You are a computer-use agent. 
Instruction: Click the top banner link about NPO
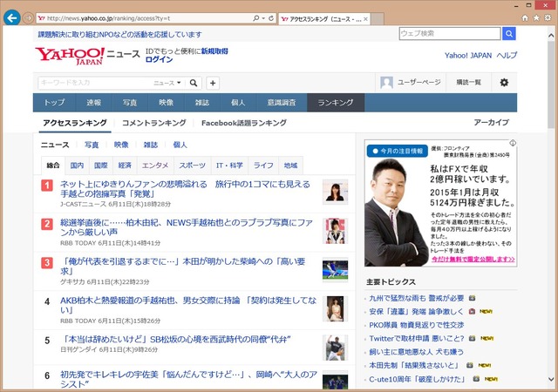tap(120, 35)
